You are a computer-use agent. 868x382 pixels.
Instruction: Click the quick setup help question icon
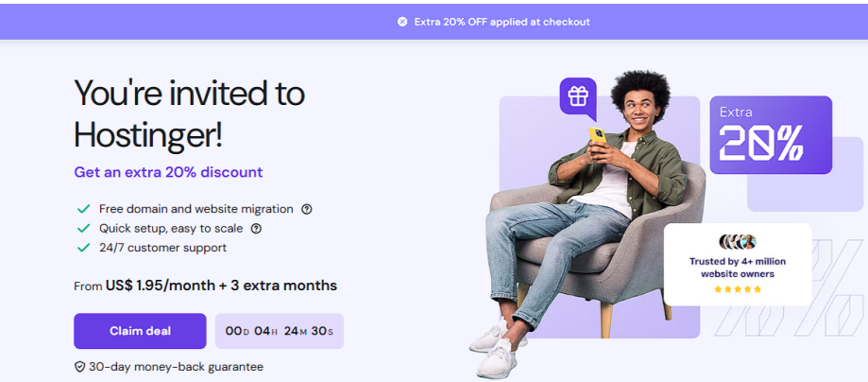coord(256,229)
